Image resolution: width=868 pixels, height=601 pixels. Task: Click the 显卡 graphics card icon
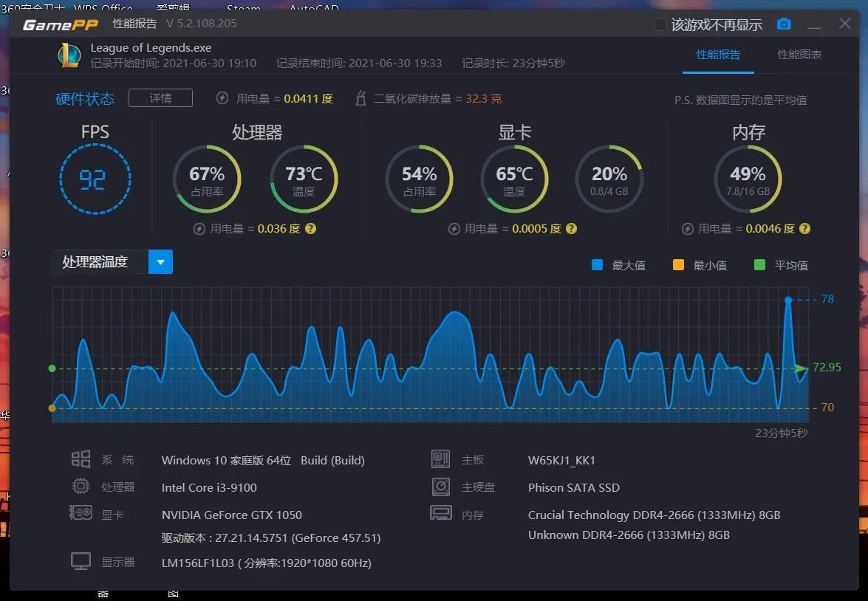tap(81, 515)
